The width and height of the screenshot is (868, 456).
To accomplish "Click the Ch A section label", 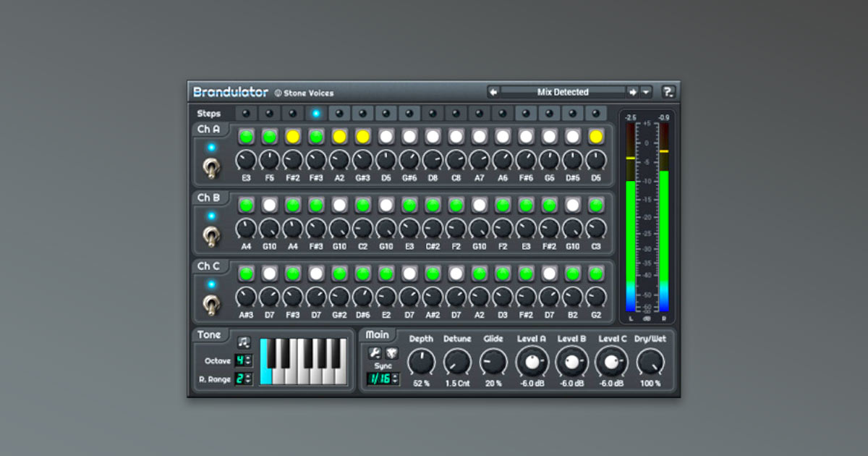I will [209, 130].
